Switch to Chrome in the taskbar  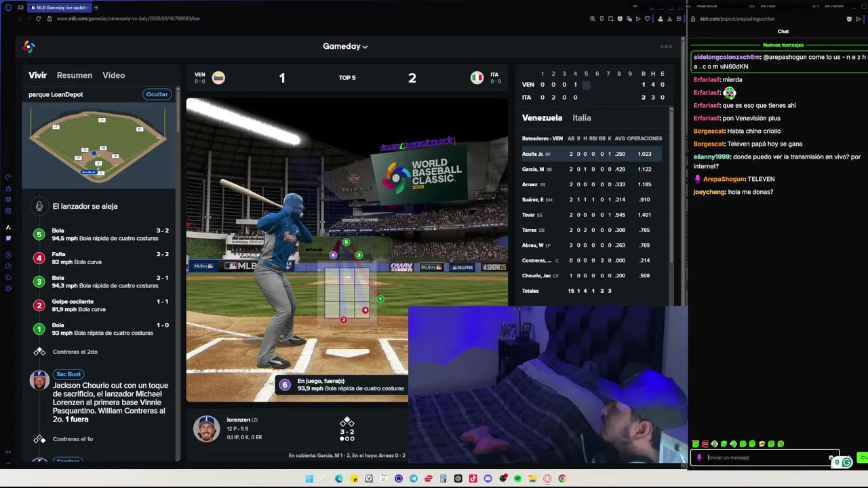pos(562,479)
